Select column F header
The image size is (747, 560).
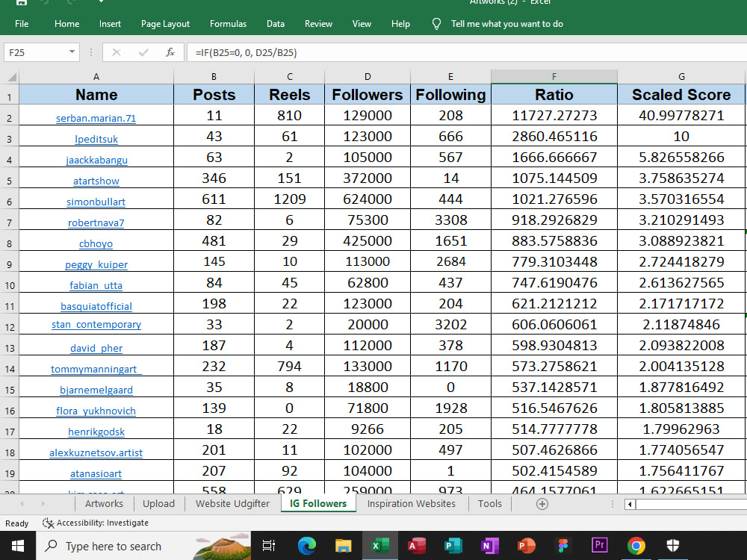(x=554, y=77)
